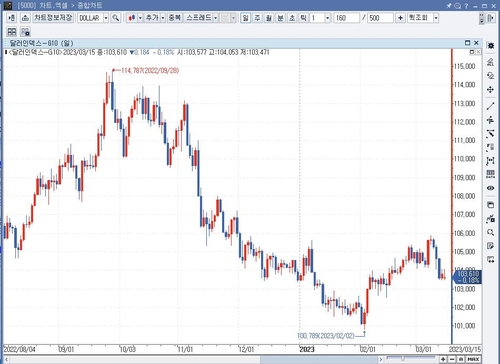The width and height of the screenshot is (500, 364).
Task: Click the bracket range measure tool
Action: [490, 161]
